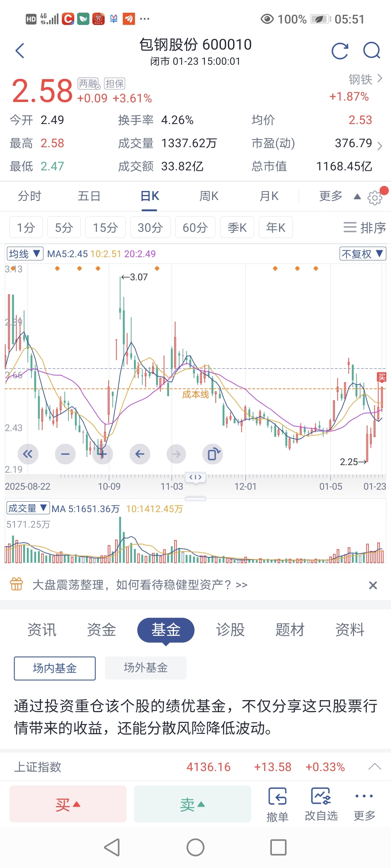Jump chart back with double-left arrow
The height and width of the screenshot is (868, 391).
[28, 454]
